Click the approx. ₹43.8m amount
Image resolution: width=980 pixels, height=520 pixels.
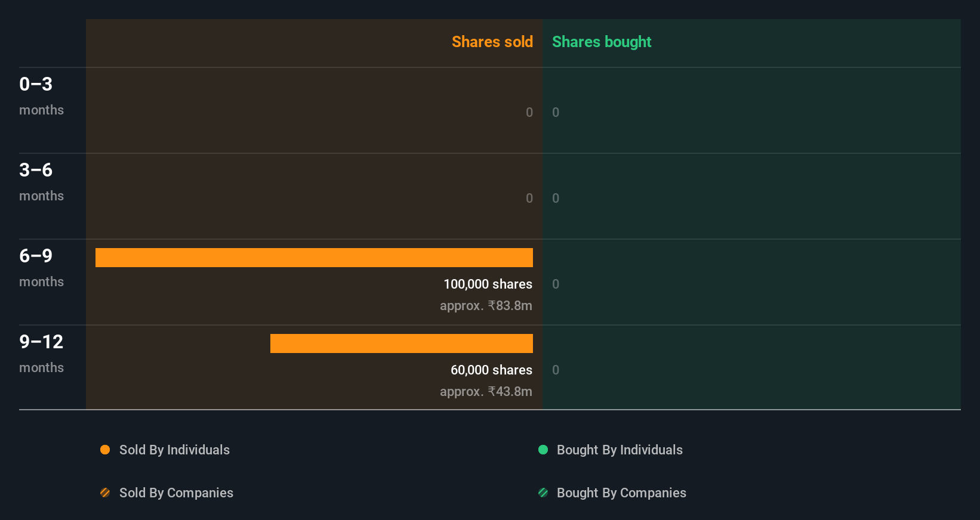coord(486,392)
